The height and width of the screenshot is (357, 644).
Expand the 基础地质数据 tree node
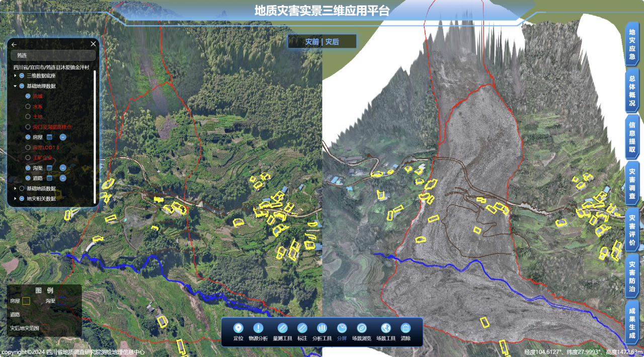click(15, 188)
